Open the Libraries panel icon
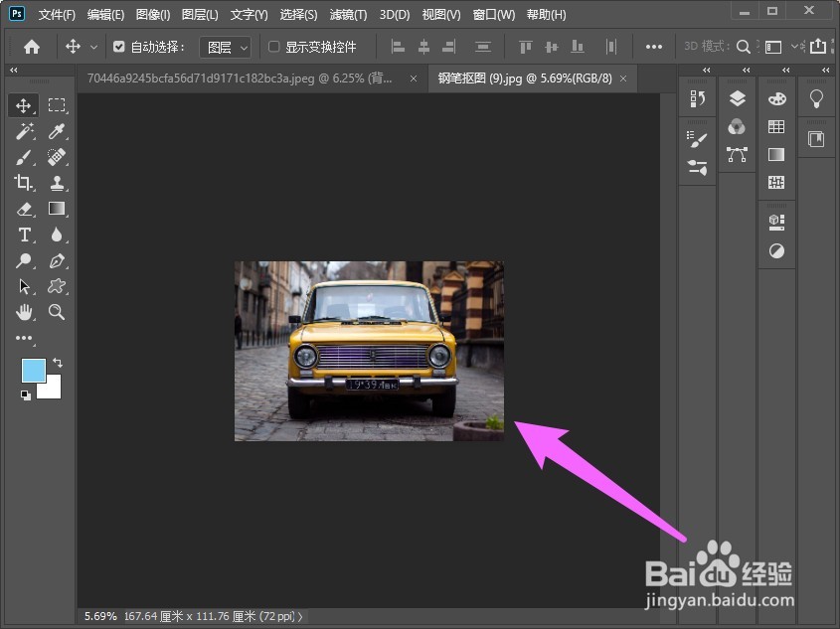The width and height of the screenshot is (840, 629). [816, 139]
